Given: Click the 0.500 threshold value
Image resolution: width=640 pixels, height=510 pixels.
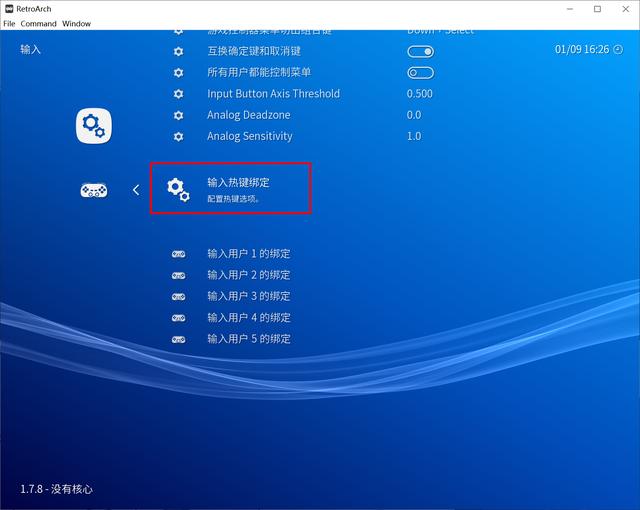Looking at the screenshot, I should pos(420,94).
